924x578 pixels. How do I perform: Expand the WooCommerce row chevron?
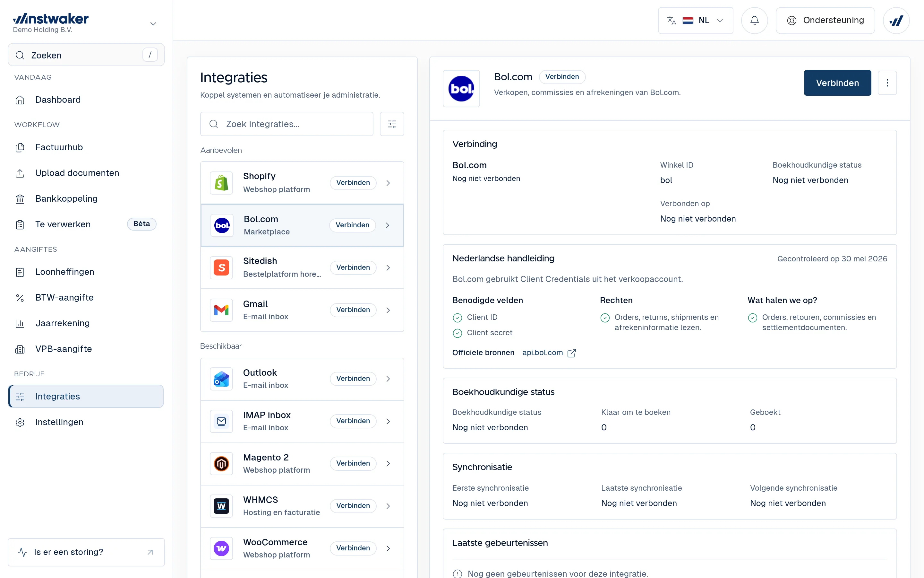[x=388, y=548]
